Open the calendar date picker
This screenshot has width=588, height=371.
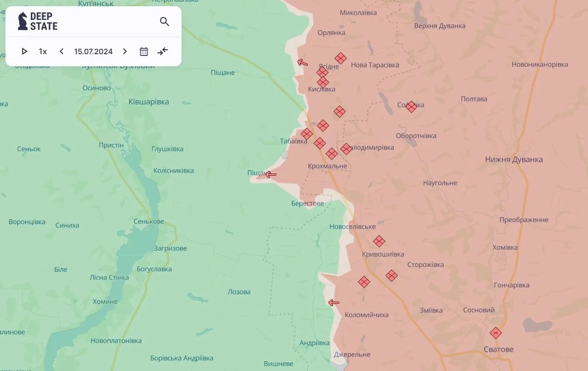click(144, 51)
